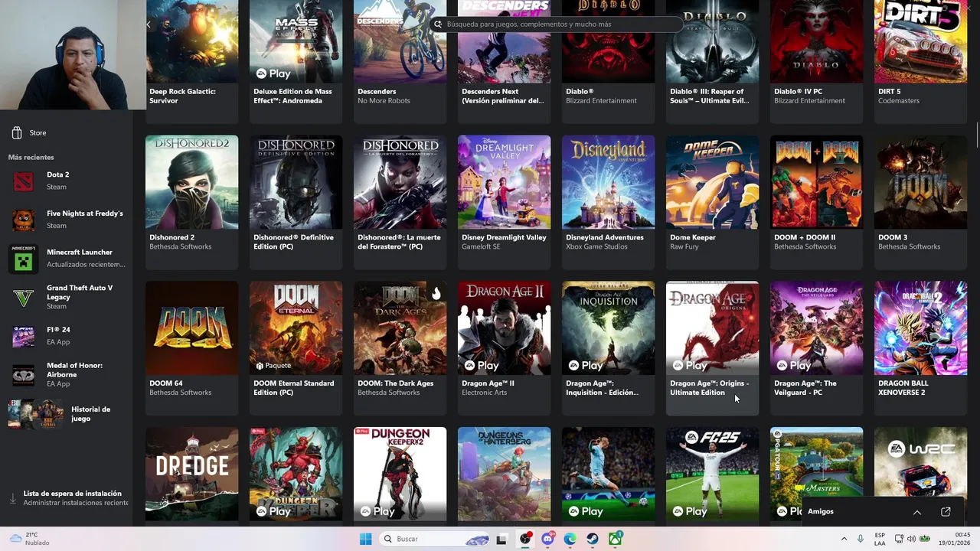Open Dragon Age: Origins - Ultimate Edition
This screenshot has width=980, height=551.
tap(713, 348)
